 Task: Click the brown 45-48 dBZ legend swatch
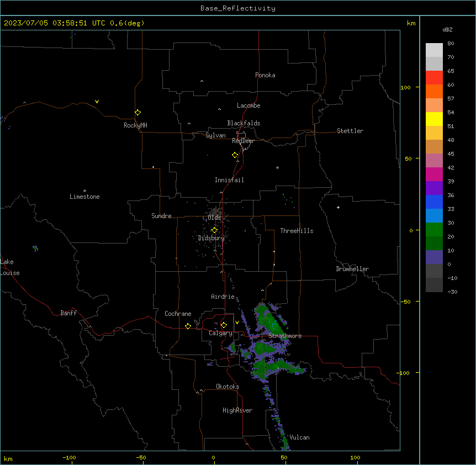tap(434, 146)
